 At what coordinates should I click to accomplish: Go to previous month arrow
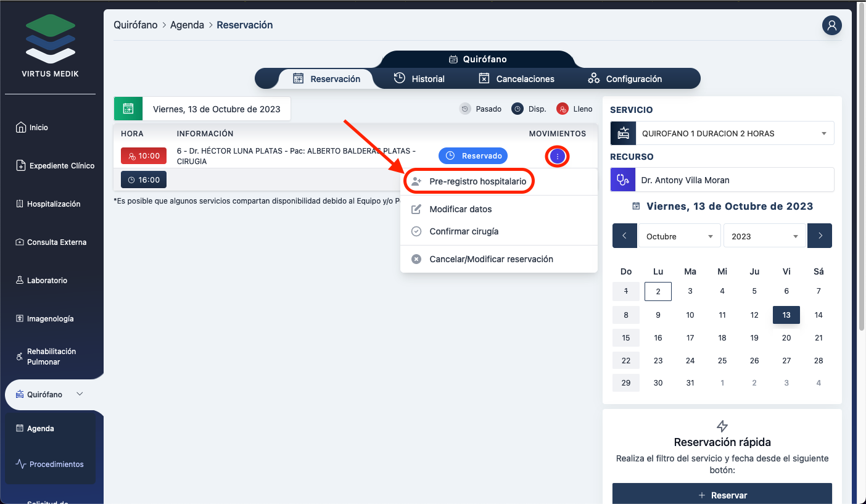pyautogui.click(x=624, y=236)
